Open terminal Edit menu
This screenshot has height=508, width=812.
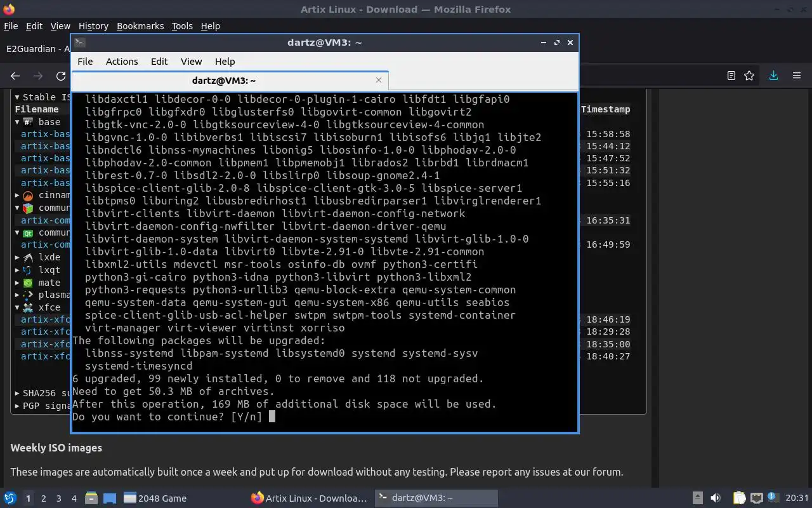point(159,62)
